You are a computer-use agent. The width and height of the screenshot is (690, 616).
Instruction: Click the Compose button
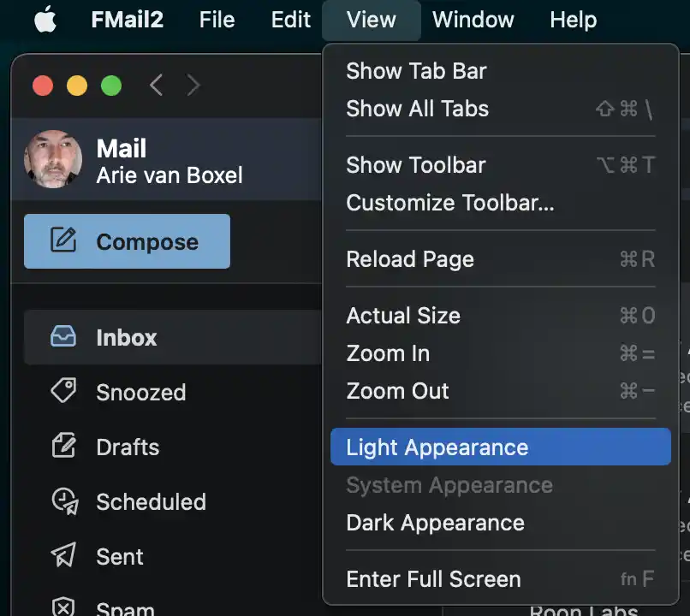(128, 241)
